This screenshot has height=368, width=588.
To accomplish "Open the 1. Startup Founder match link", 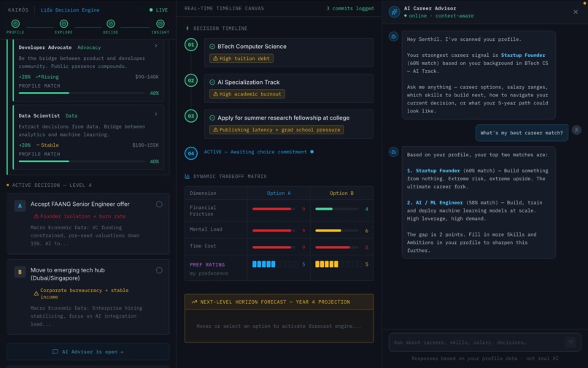I will (433, 170).
